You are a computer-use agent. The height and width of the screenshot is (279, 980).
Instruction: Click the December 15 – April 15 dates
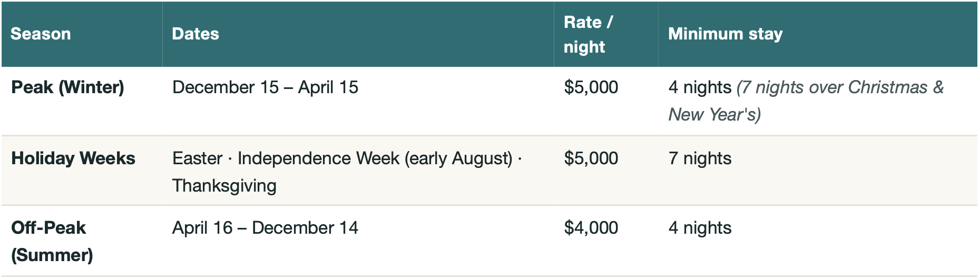(x=265, y=87)
